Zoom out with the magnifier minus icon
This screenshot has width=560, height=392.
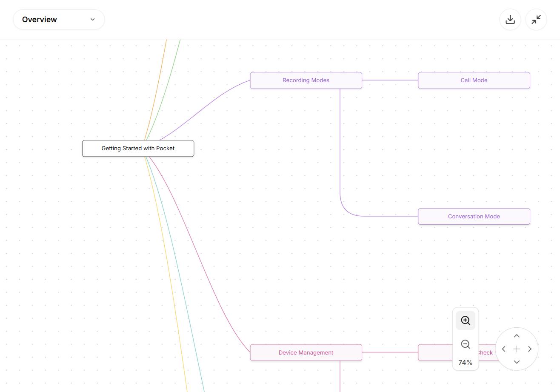[466, 344]
